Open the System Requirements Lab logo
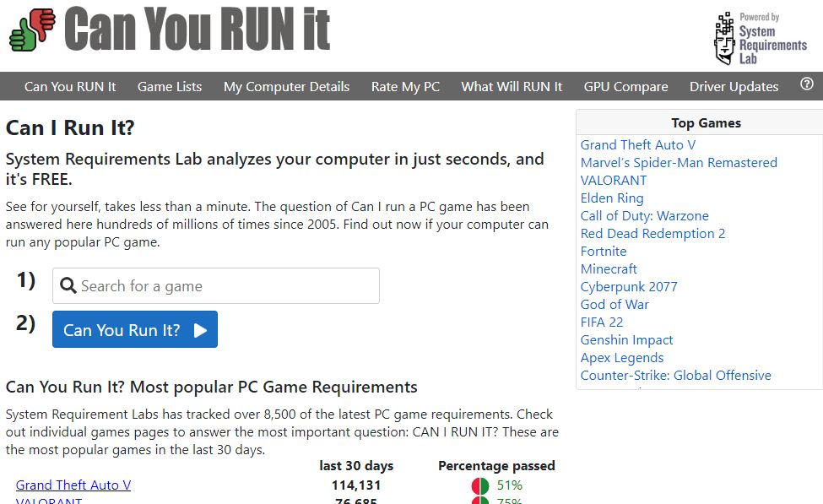 tap(761, 38)
